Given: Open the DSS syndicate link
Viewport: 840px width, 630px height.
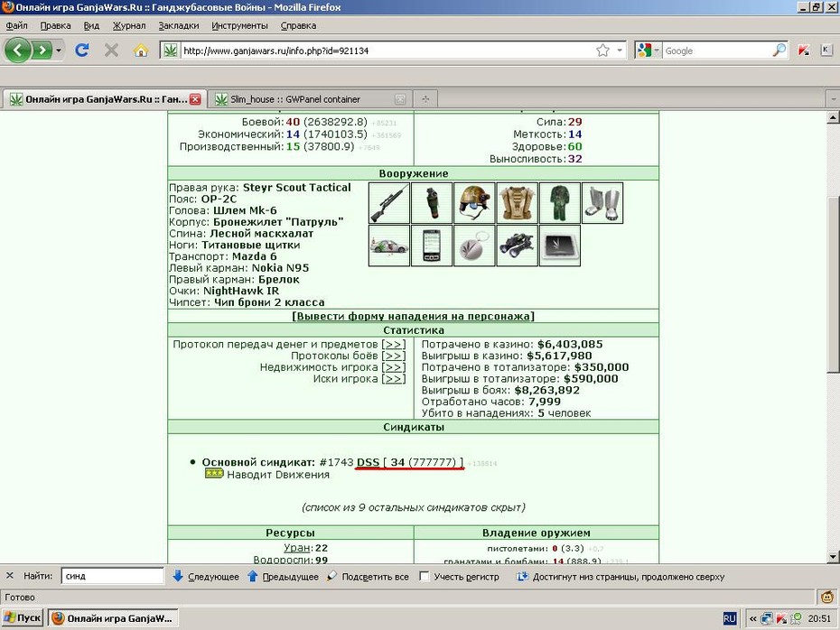Looking at the screenshot, I should click(x=368, y=462).
